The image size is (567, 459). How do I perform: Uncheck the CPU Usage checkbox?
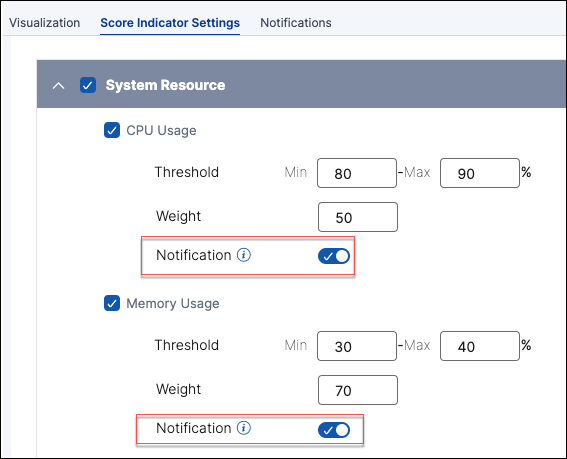coord(112,130)
